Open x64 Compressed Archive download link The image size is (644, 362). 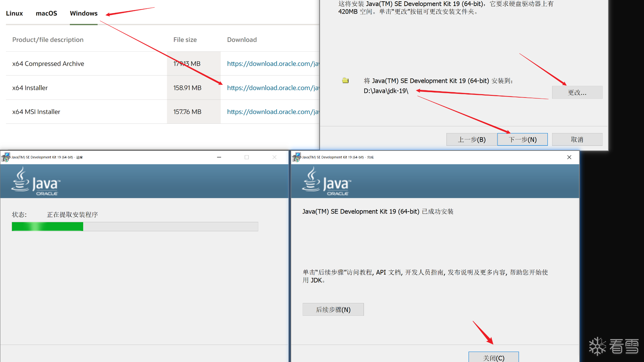(273, 64)
